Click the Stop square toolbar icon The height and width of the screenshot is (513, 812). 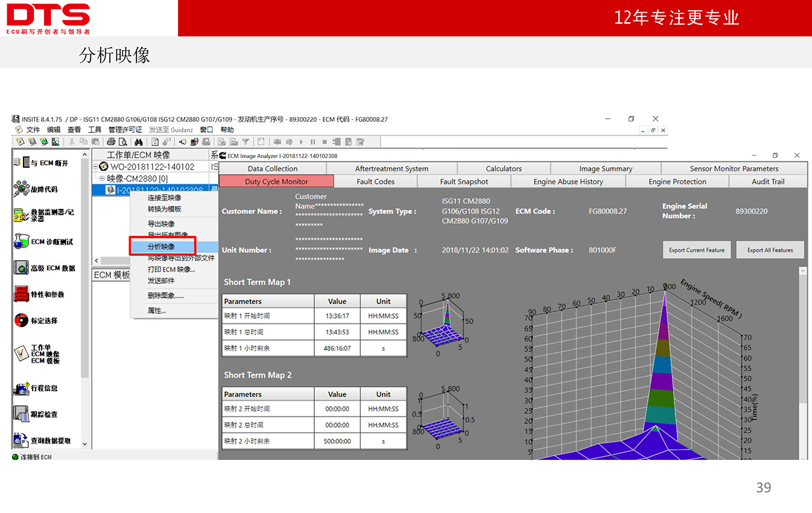click(325, 142)
